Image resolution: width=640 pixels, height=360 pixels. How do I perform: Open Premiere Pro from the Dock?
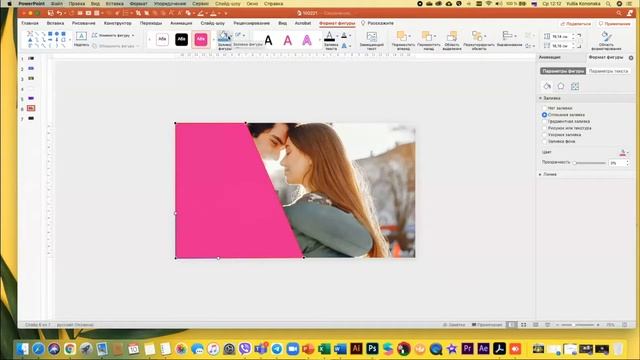click(x=467, y=349)
